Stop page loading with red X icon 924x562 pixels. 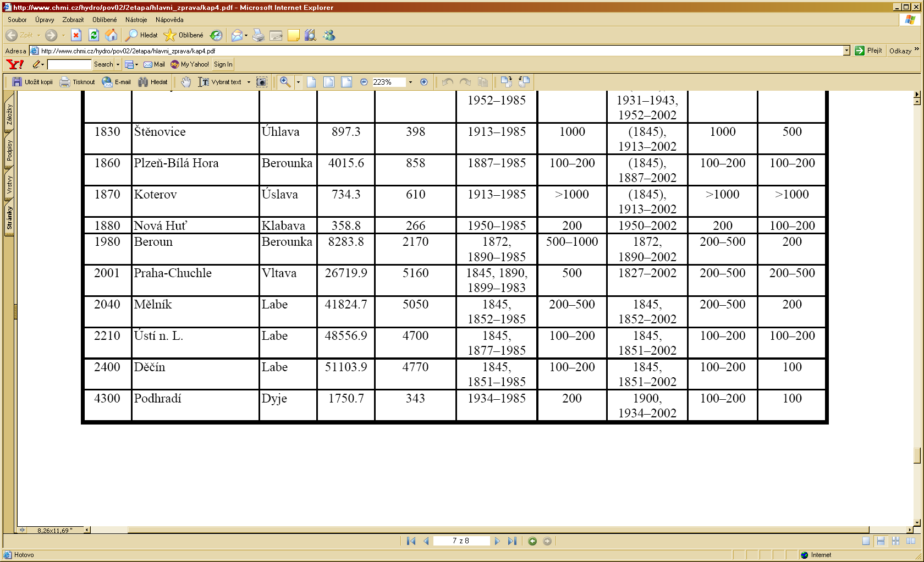[x=76, y=35]
